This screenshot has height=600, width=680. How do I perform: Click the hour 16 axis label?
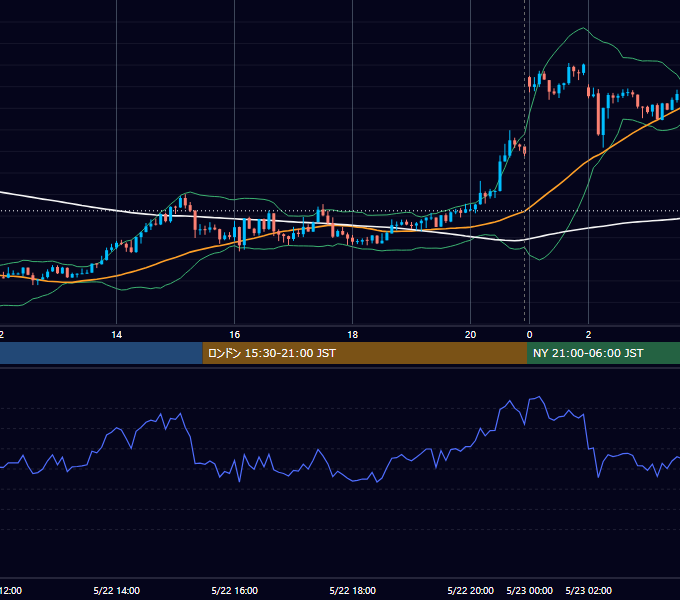(x=235, y=335)
